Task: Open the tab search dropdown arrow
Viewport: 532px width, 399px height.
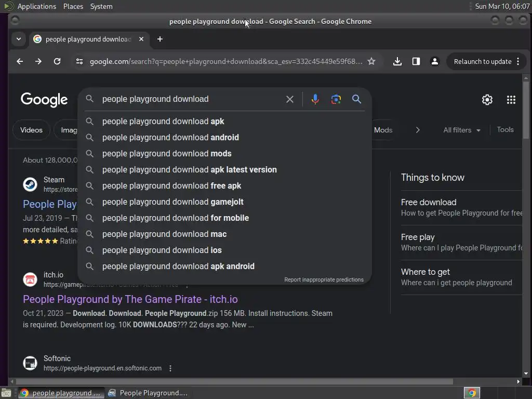Action: tap(19, 39)
